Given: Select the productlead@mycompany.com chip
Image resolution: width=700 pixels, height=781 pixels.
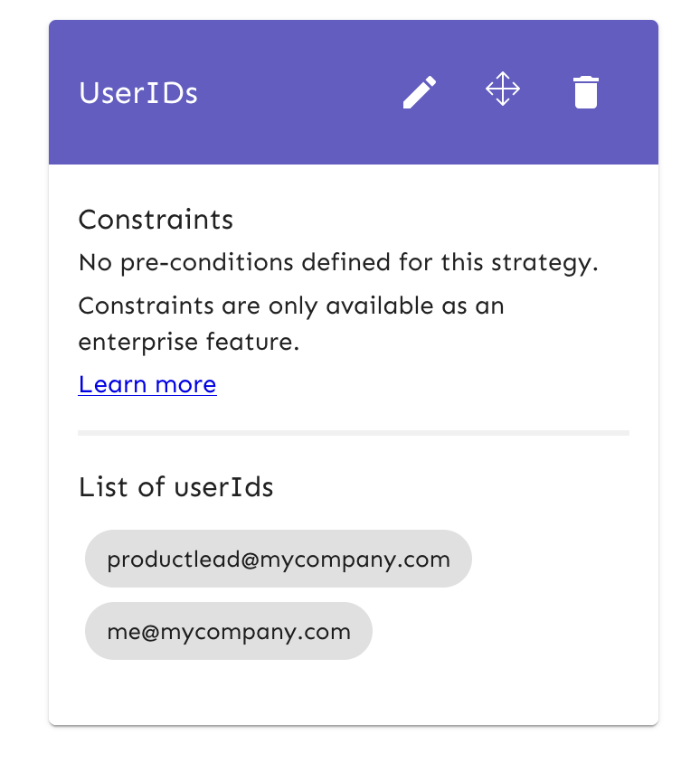Looking at the screenshot, I should coord(279,559).
